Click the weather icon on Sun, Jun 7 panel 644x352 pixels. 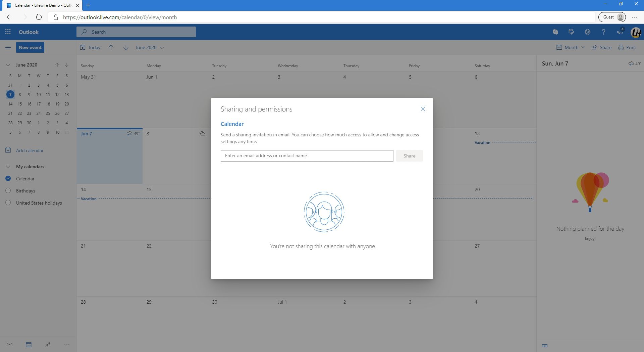click(631, 63)
